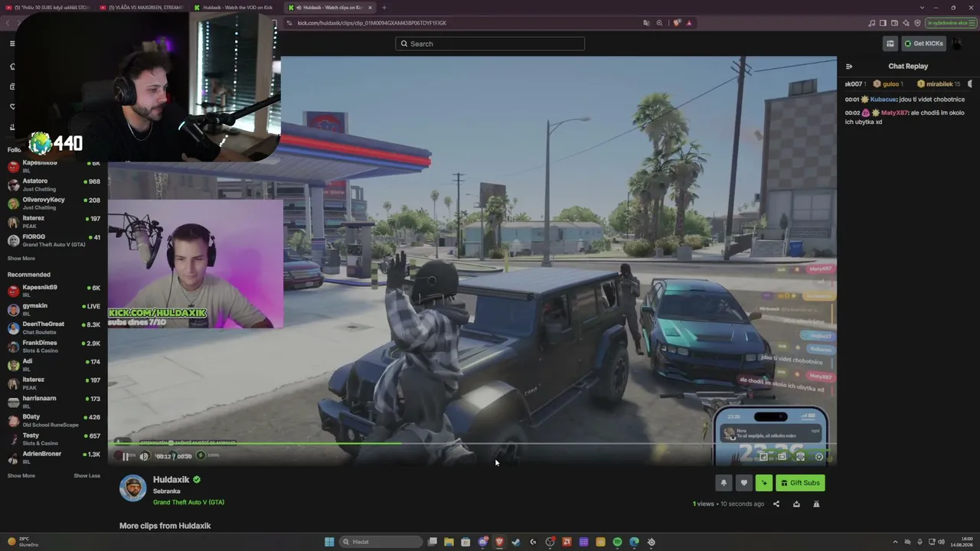The image size is (980, 551).
Task: Open Brave browser from the taskbar
Action: coord(499,542)
